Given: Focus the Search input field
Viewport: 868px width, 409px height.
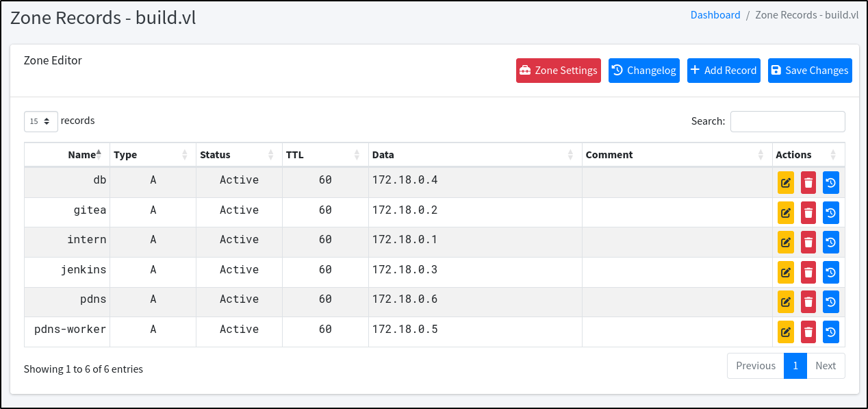Looking at the screenshot, I should (x=787, y=121).
